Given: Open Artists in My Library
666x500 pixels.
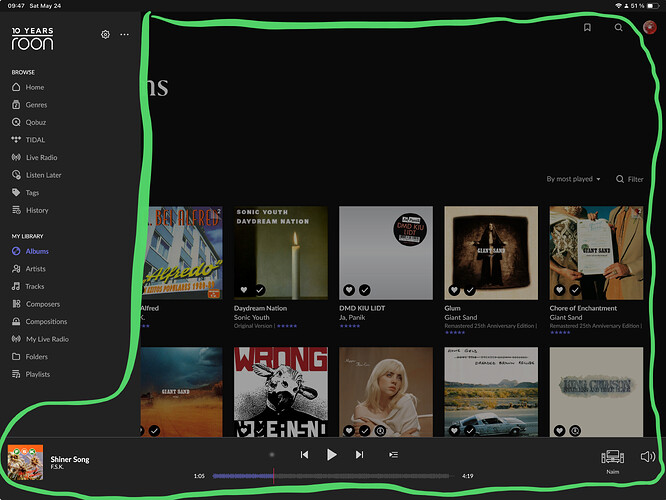Looking at the screenshot, I should coord(28,269).
